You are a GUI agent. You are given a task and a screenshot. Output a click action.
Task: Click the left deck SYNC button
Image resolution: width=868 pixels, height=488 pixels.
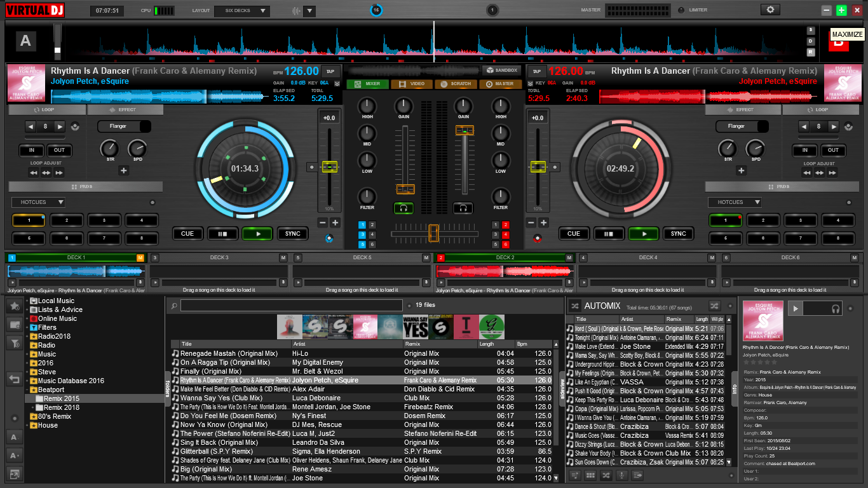[292, 234]
